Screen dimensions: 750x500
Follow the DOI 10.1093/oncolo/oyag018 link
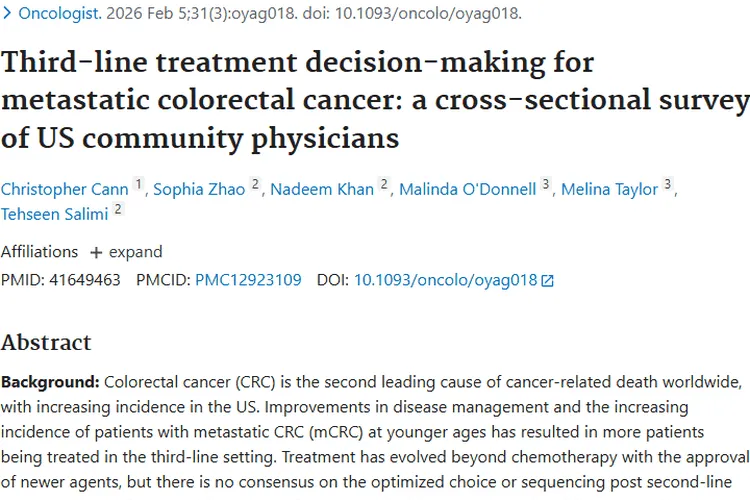[445, 280]
